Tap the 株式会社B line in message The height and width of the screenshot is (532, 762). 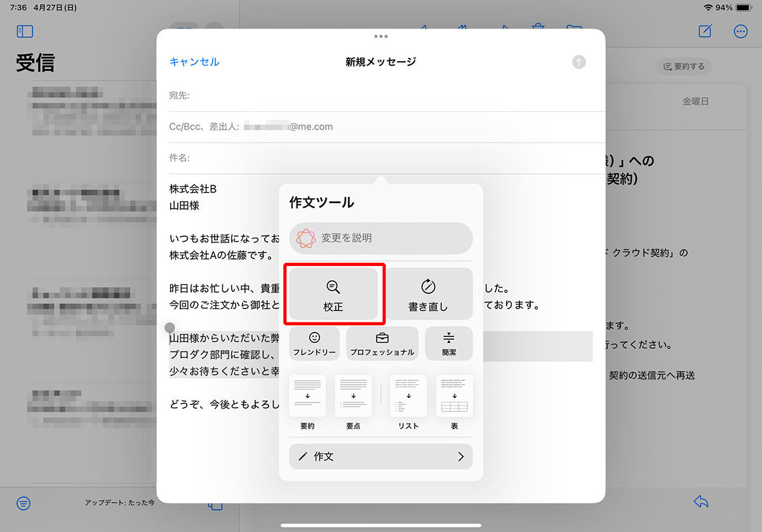pos(193,189)
